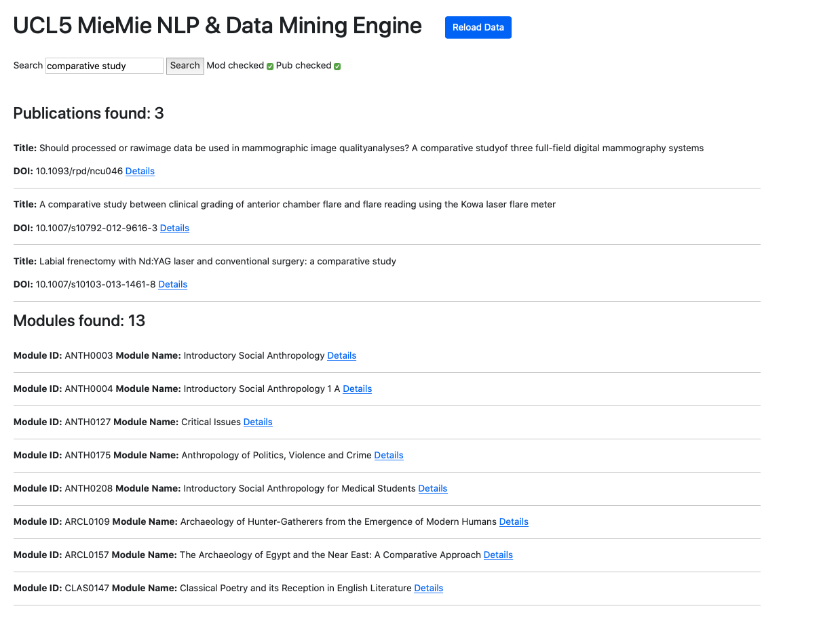Click Introductory Social Anthropology for Medical Students
This screenshot has width=840, height=617.
(x=299, y=488)
